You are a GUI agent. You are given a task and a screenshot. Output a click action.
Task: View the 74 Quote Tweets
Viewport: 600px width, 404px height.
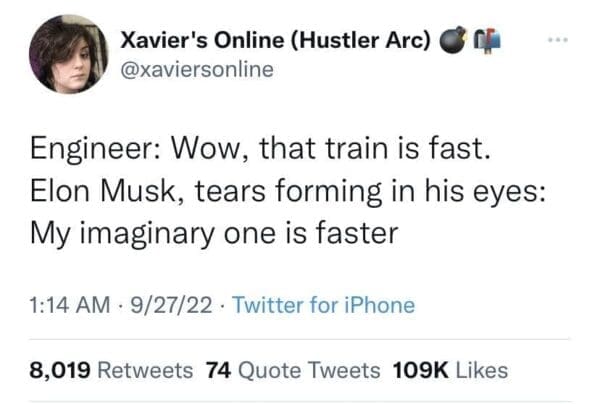292,370
